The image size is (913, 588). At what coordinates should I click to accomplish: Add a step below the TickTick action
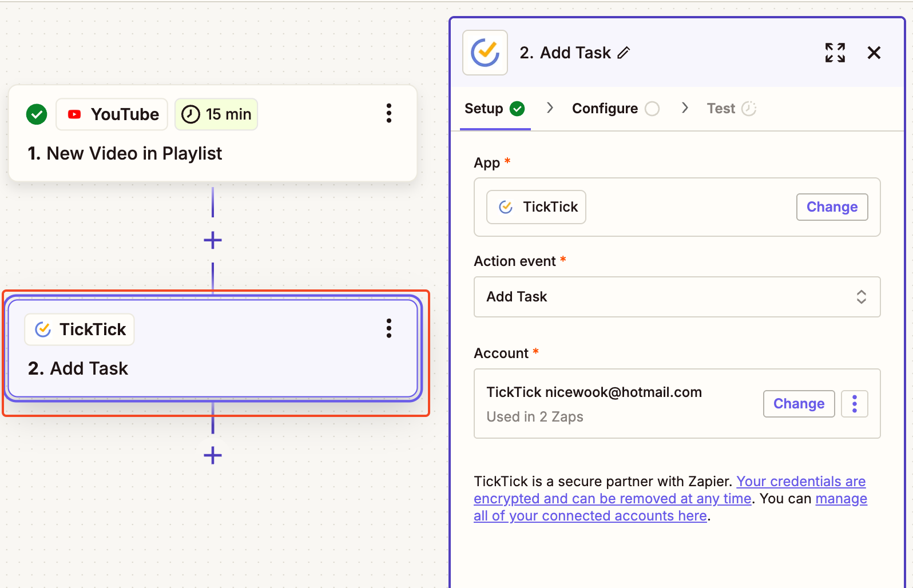click(x=213, y=455)
